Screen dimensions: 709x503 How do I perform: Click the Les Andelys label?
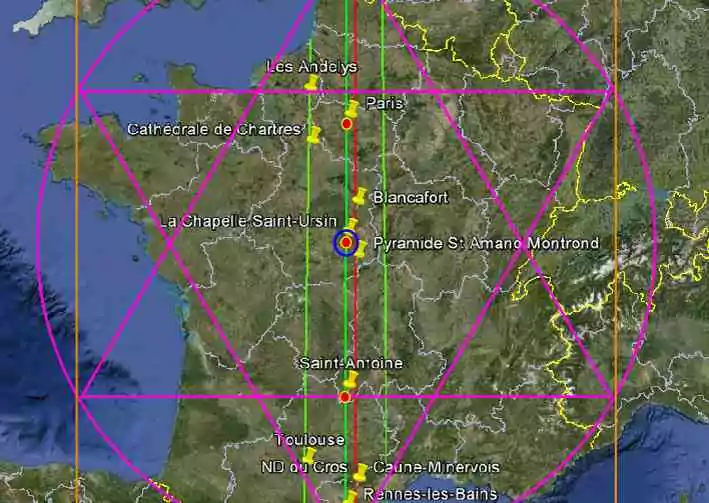coord(312,67)
